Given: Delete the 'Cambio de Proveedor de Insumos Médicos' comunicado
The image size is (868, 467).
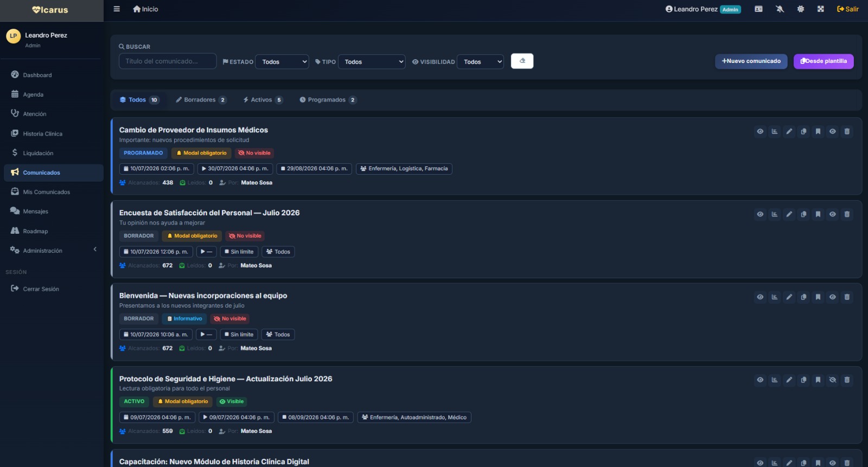Looking at the screenshot, I should (x=847, y=131).
